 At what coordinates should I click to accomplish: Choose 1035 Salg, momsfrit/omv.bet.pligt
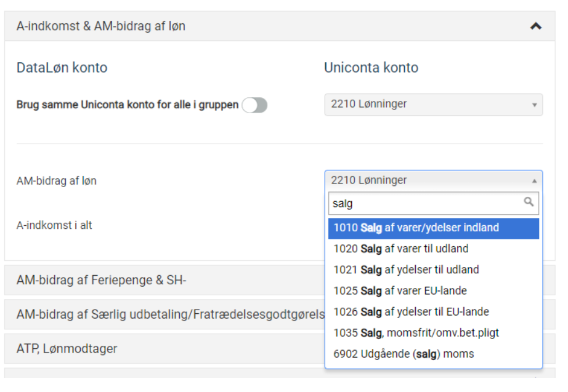pyautogui.click(x=433, y=333)
